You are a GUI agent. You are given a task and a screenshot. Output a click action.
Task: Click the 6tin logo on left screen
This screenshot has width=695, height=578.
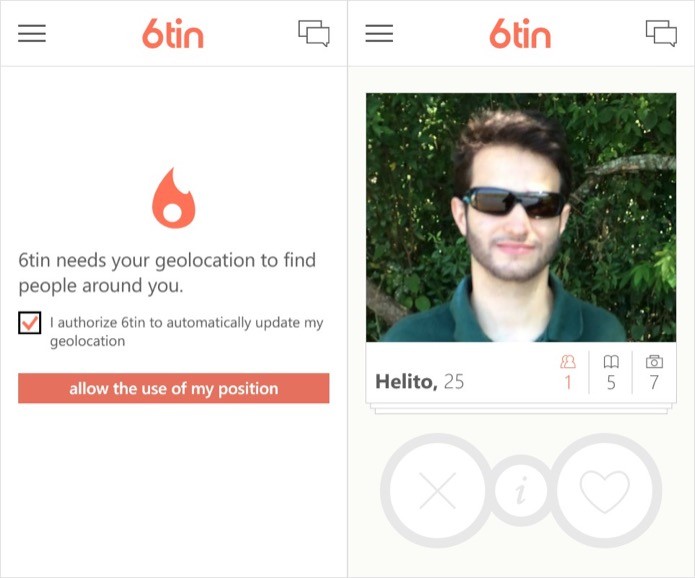(x=173, y=33)
